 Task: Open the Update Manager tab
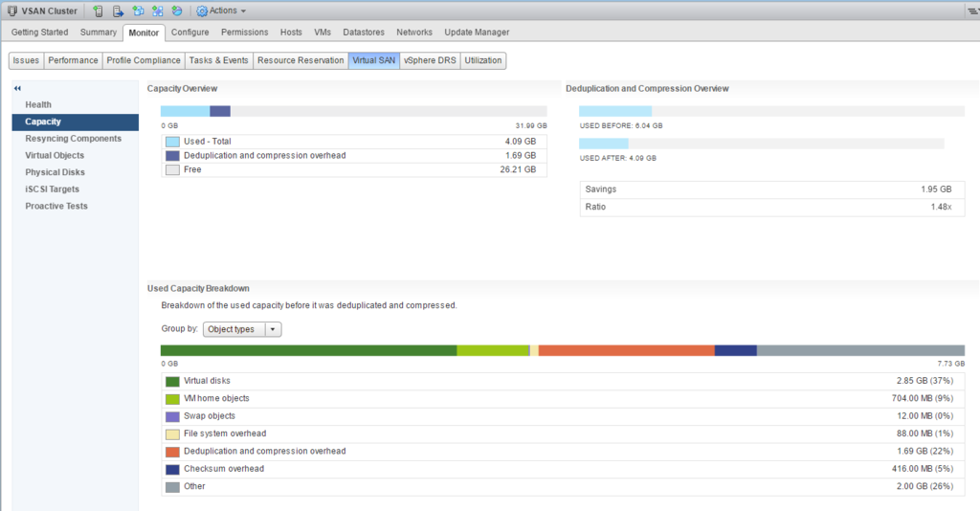(477, 33)
